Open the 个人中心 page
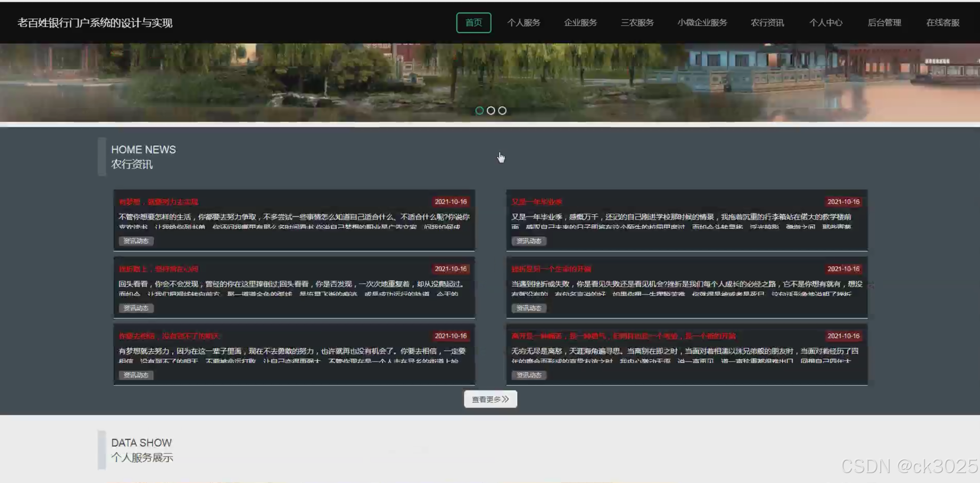Viewport: 980px width, 483px height. point(826,23)
